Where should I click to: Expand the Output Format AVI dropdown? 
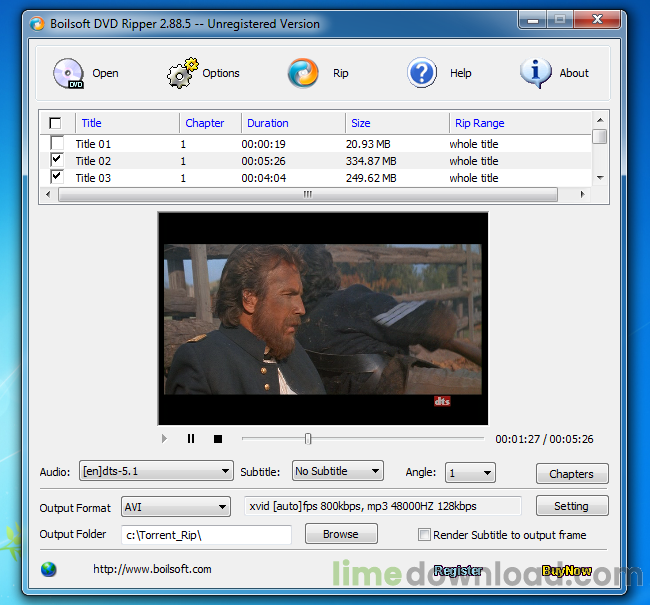175,507
